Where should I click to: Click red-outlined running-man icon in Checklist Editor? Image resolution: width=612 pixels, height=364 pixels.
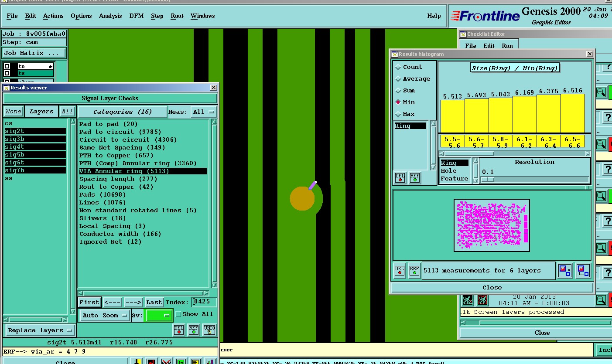(x=482, y=299)
